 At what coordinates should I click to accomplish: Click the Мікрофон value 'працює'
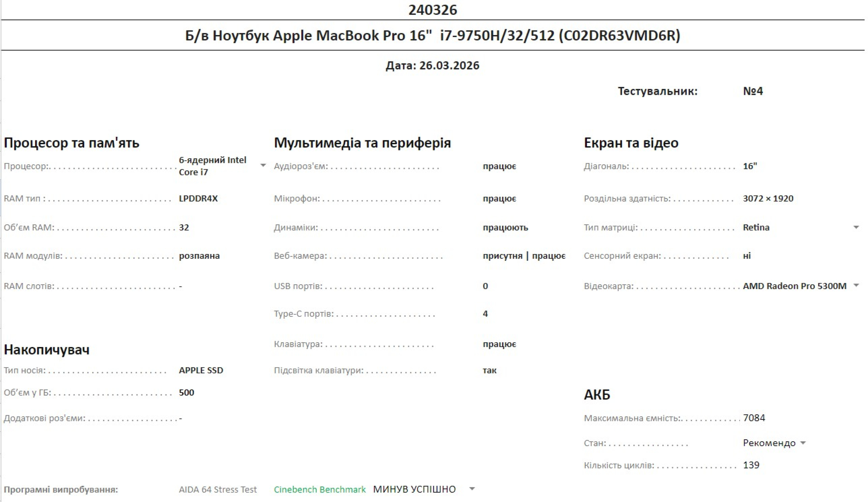[499, 199]
